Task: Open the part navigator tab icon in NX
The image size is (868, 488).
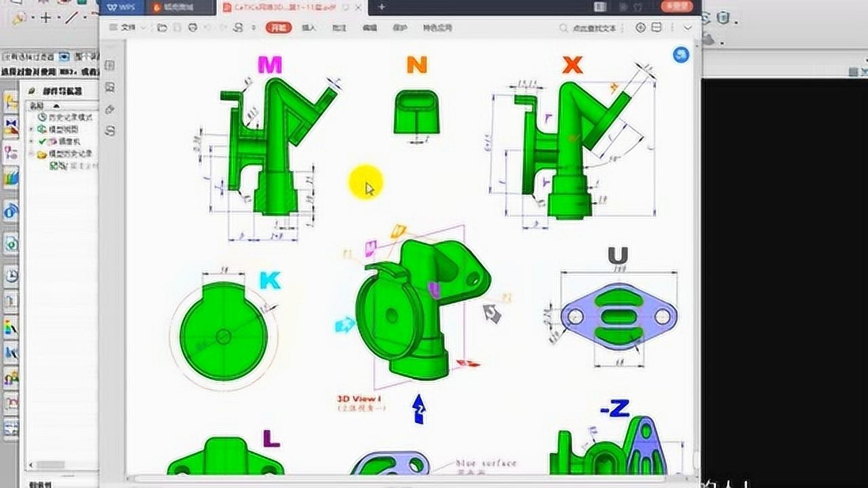Action: (11, 152)
